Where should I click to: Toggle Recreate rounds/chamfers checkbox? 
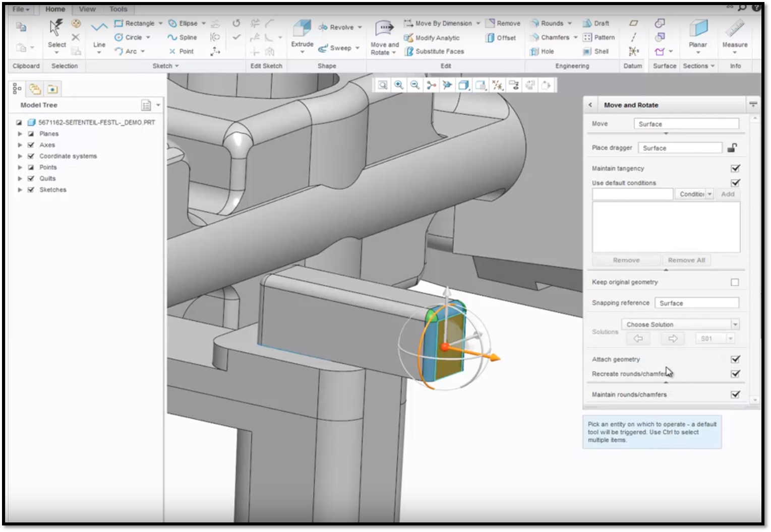pos(735,374)
